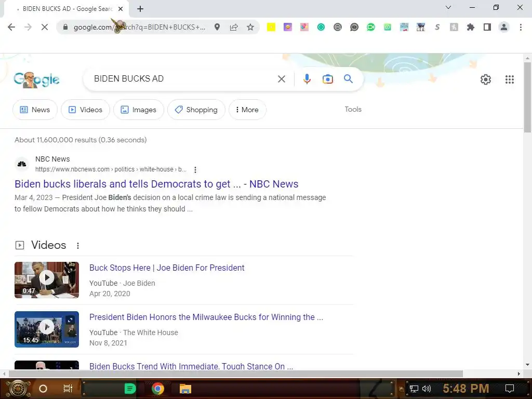This screenshot has width=532, height=399.
Task: Open Cortana circle on taskbar
Action: click(x=43, y=389)
